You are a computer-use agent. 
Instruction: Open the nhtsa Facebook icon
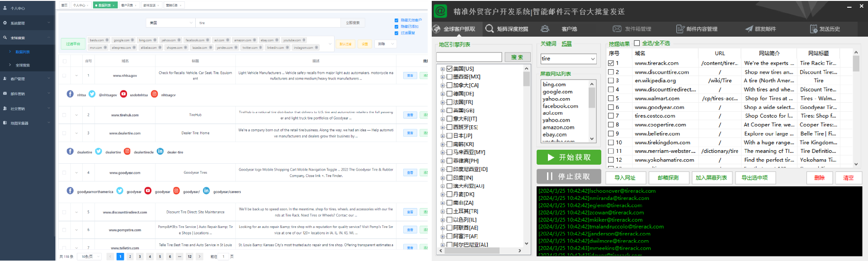click(x=70, y=94)
